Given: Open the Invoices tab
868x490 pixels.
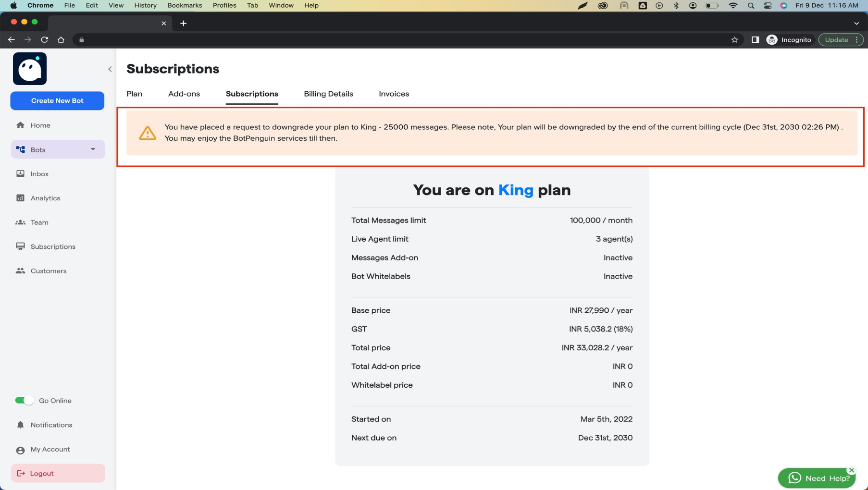Looking at the screenshot, I should click(x=394, y=94).
